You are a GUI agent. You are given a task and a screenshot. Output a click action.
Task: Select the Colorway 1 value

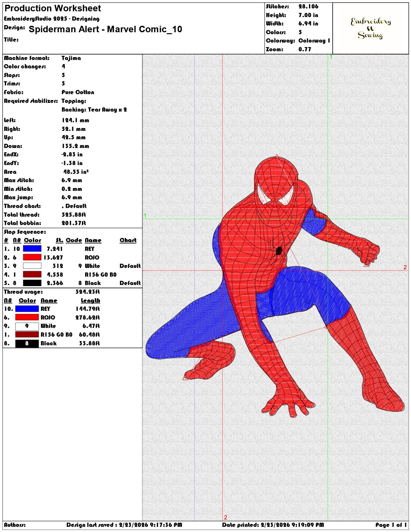click(x=314, y=41)
